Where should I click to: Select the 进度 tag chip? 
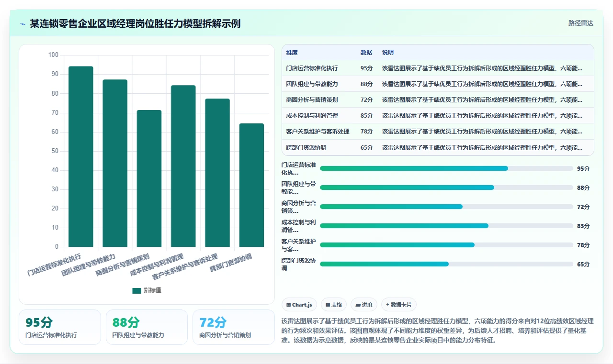pyautogui.click(x=364, y=305)
